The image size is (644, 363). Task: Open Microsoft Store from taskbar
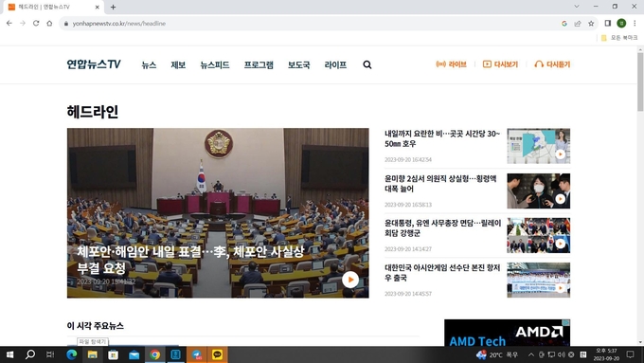(114, 354)
